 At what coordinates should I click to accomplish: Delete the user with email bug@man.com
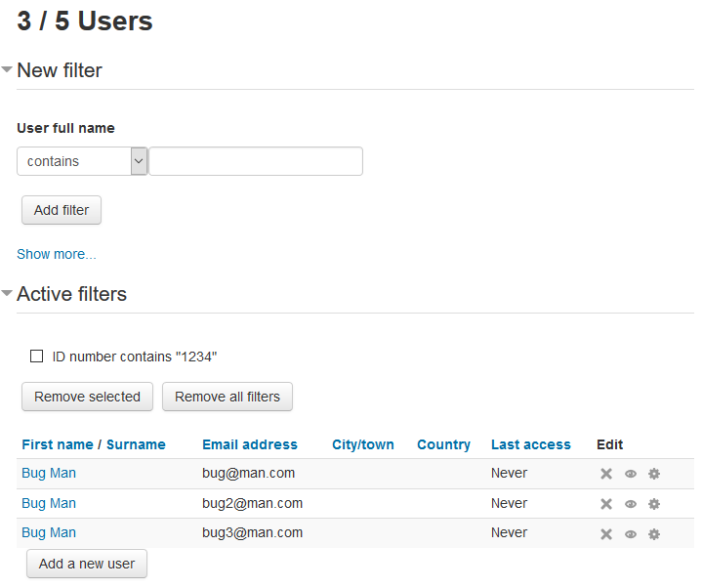(606, 474)
